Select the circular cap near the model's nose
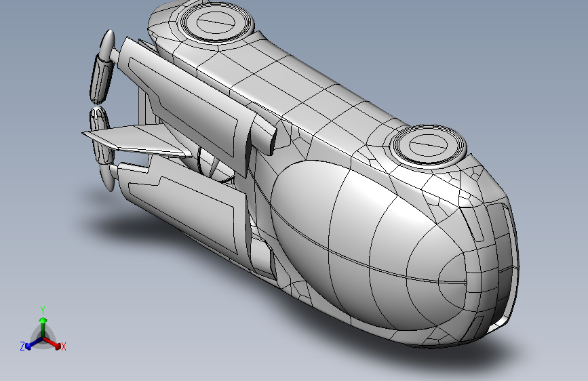 coord(428,146)
